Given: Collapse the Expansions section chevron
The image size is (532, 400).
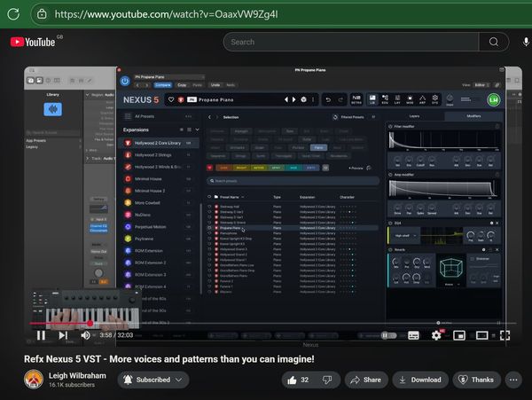Looking at the screenshot, I should tap(197, 129).
